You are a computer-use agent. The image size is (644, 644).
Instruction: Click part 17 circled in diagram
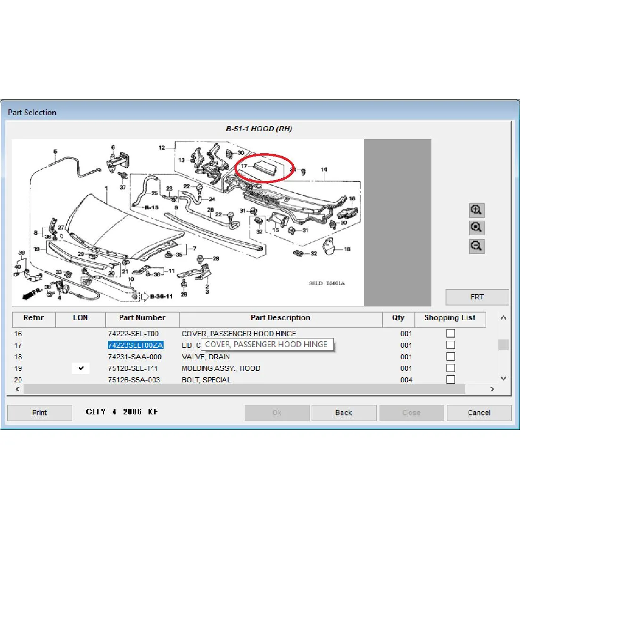coord(264,168)
